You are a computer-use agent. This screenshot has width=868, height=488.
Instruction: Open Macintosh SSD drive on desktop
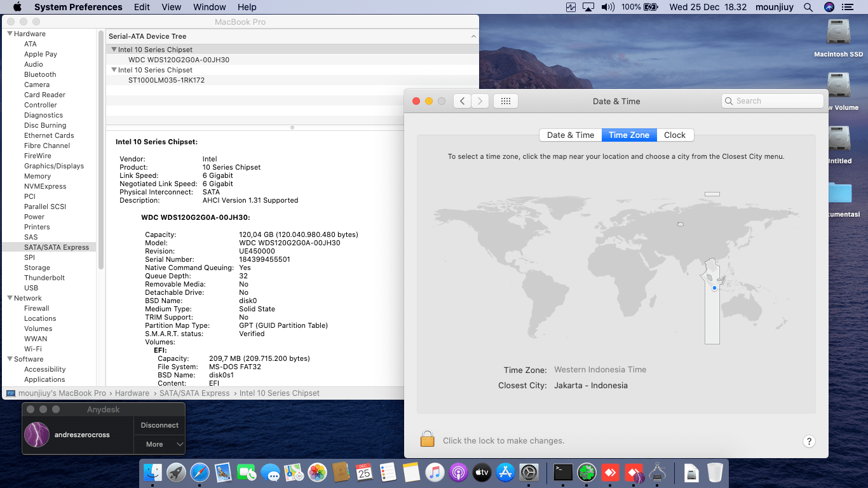click(x=839, y=38)
